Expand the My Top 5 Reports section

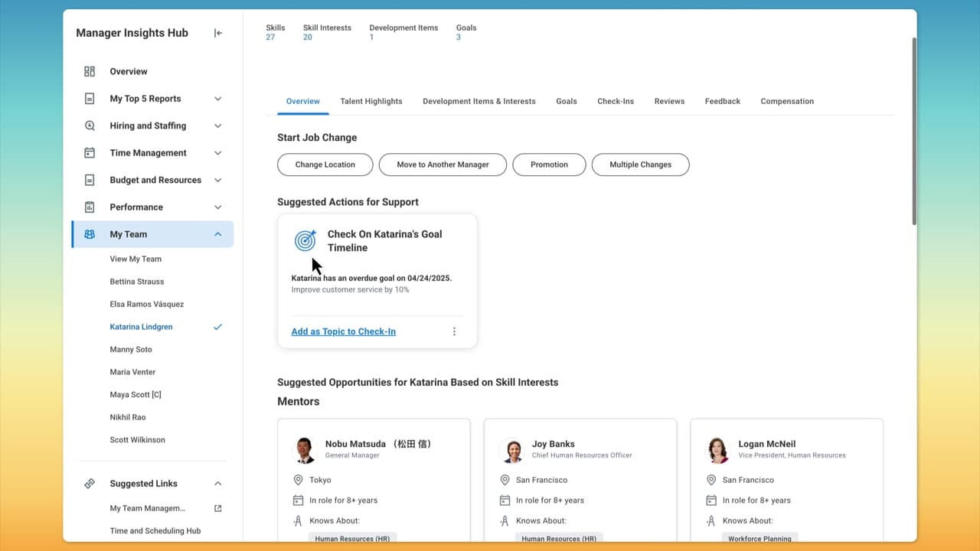point(217,99)
